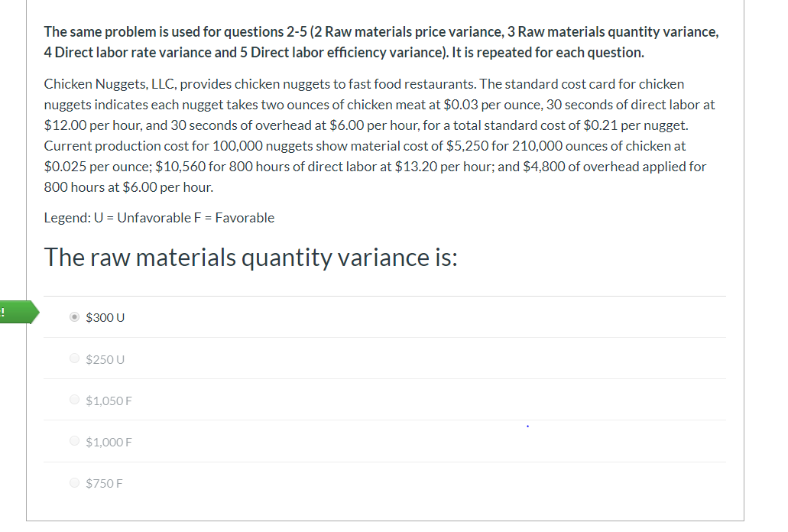Click the Legend line about U and F
Screen dimensions: 788x532
[x=159, y=217]
